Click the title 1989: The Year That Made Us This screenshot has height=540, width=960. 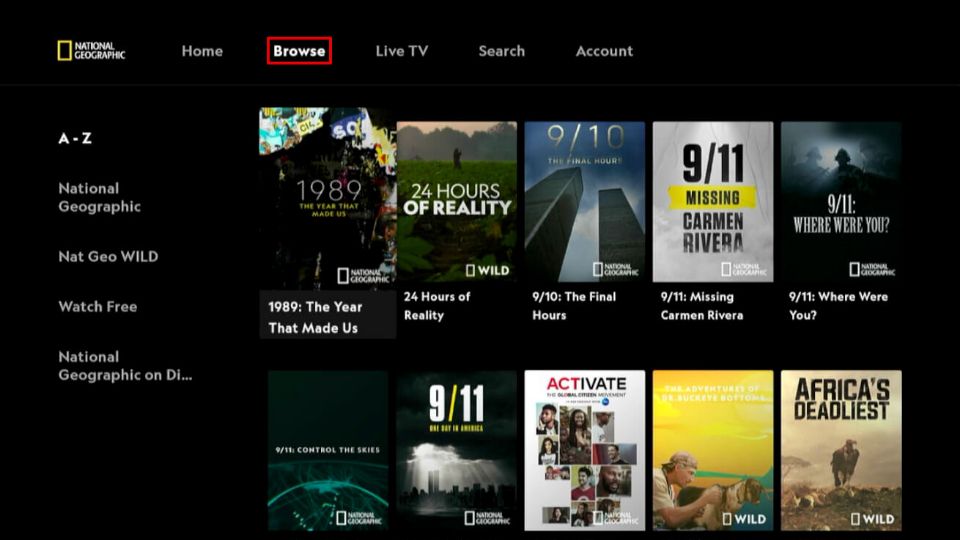click(x=315, y=317)
